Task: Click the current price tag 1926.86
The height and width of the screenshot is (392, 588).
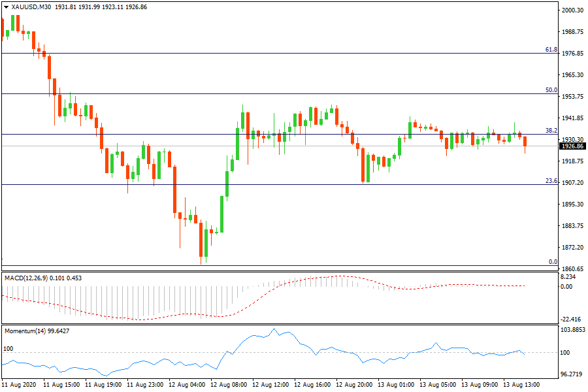Action: point(572,146)
